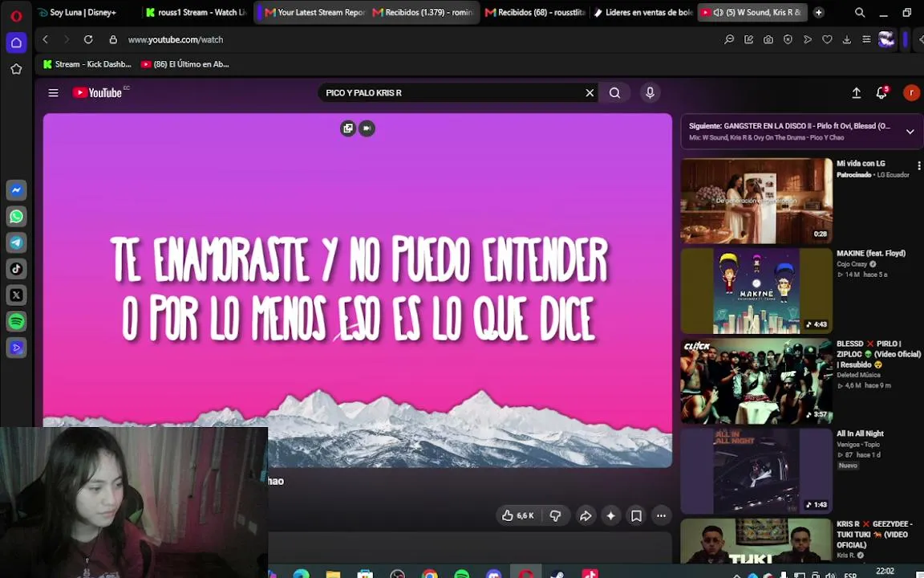Click the lyric video player area

(x=358, y=290)
